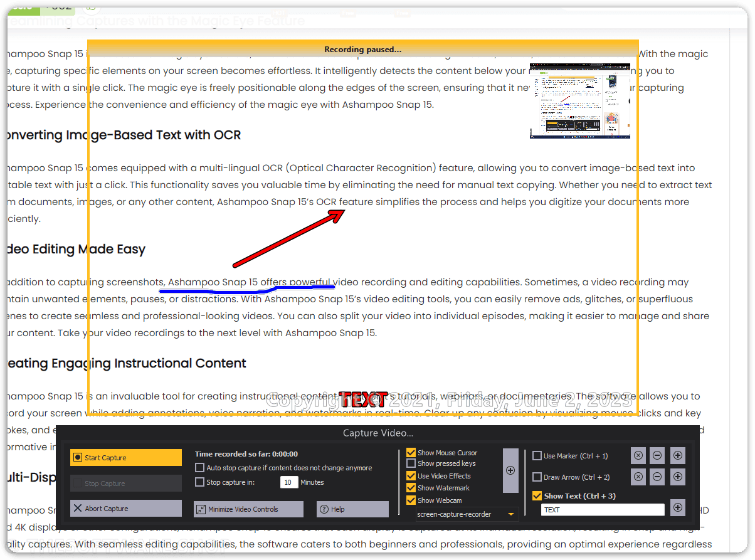This screenshot has width=755, height=560.
Task: Edit the stop capture minutes field
Action: pos(289,482)
